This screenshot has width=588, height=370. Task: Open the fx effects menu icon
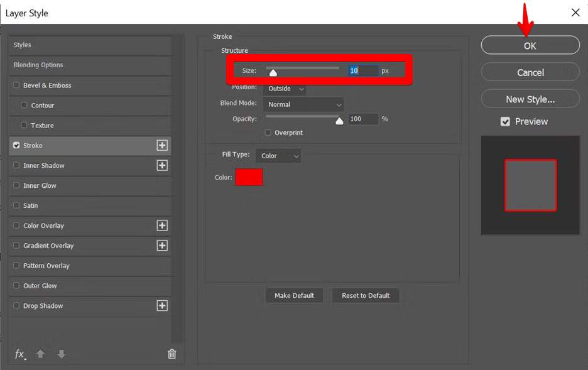click(20, 354)
